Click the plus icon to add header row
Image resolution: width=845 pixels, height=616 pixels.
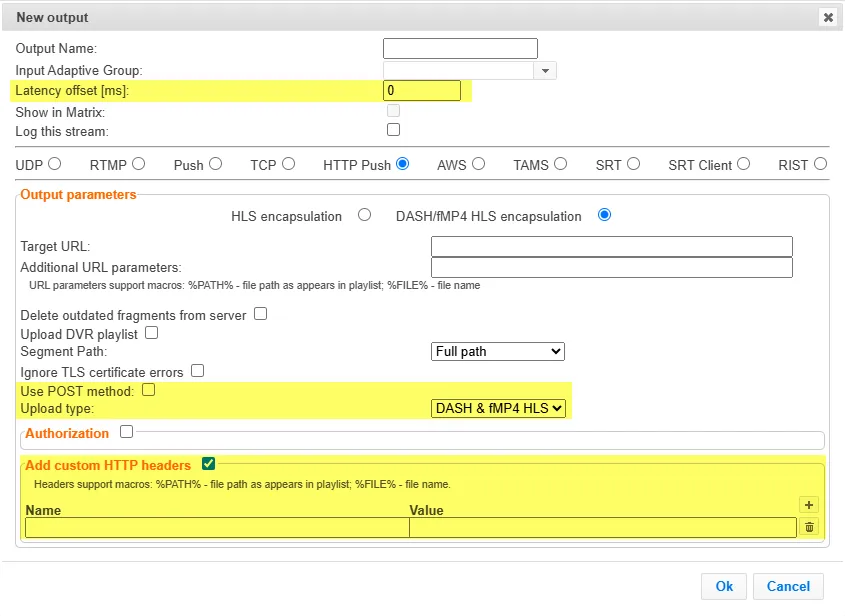(808, 505)
